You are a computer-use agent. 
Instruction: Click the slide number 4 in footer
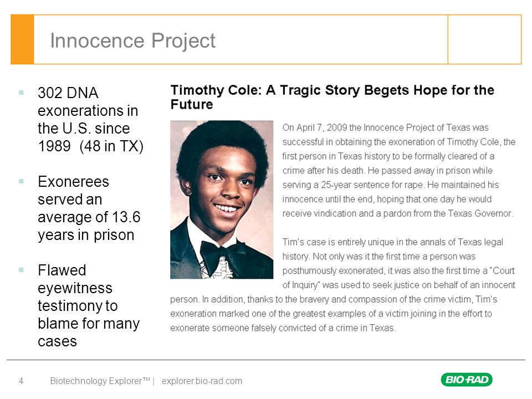click(21, 381)
